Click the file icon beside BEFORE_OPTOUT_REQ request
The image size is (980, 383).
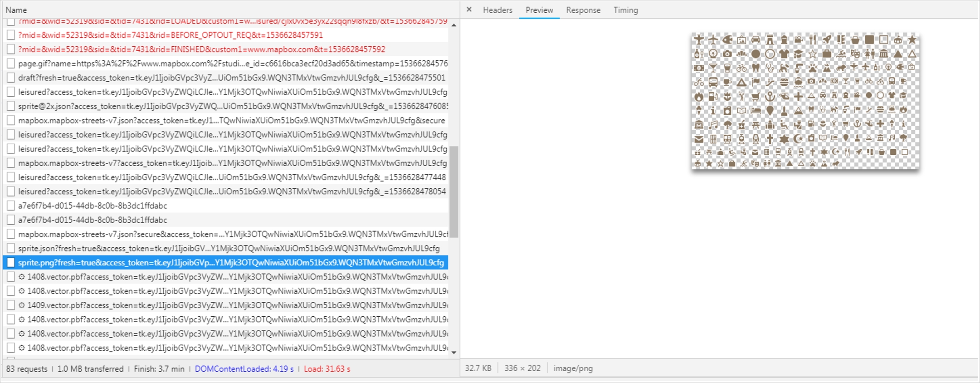click(x=11, y=35)
